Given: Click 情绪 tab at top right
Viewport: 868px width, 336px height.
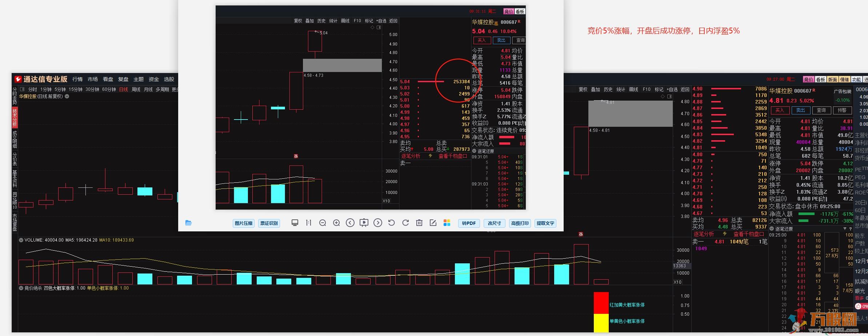Looking at the screenshot, I should pos(845,79).
